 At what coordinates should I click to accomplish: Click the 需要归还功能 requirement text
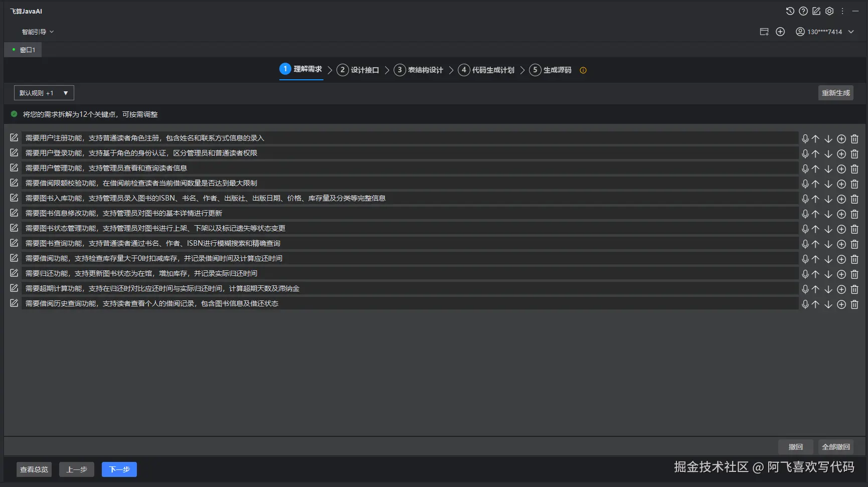click(x=141, y=273)
